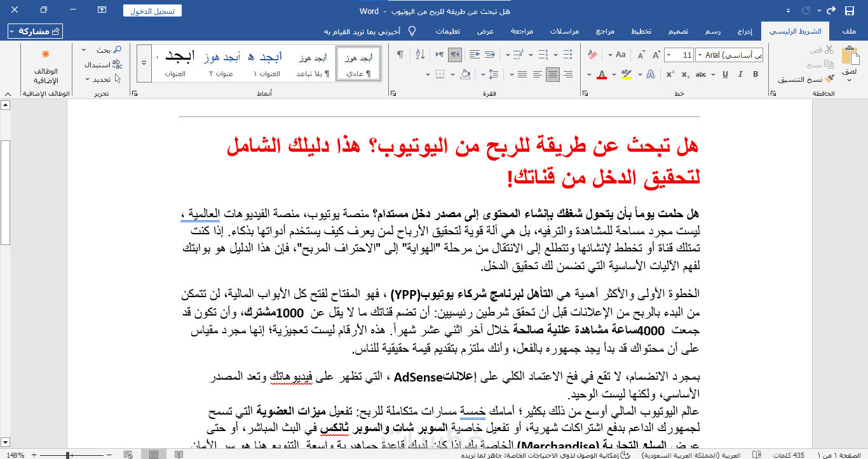
Task: Expand the Styles gallery More arrow
Action: pyautogui.click(x=144, y=63)
